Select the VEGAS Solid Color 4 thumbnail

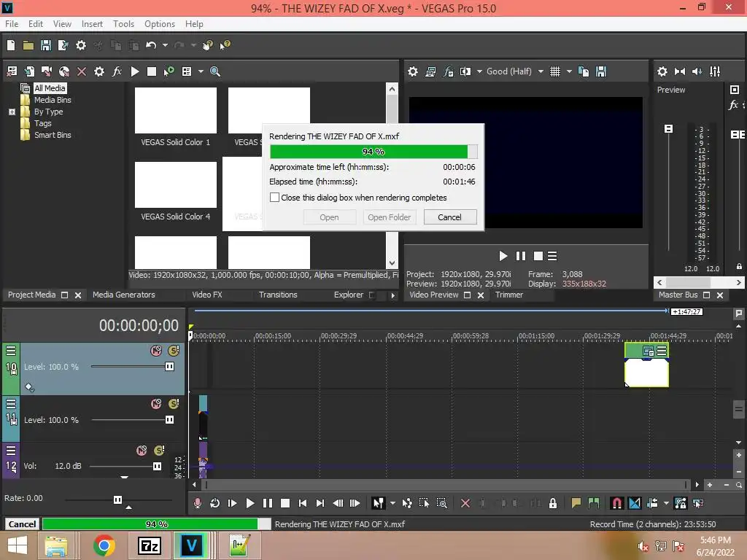click(x=175, y=184)
